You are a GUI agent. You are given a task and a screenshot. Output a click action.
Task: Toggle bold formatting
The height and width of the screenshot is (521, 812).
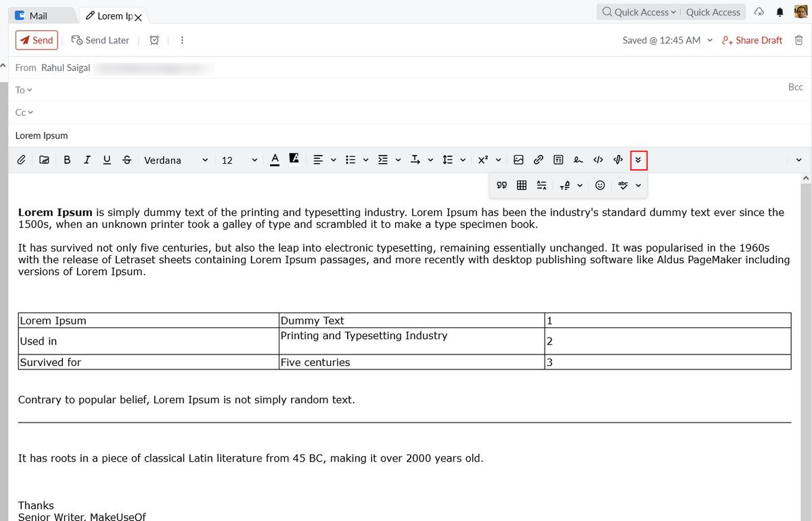click(x=67, y=160)
